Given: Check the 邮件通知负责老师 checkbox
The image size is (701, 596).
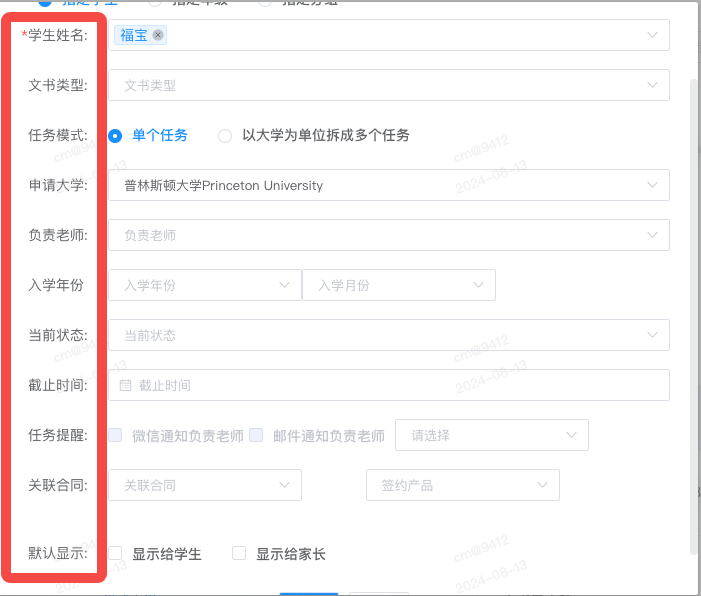Looking at the screenshot, I should [x=256, y=435].
